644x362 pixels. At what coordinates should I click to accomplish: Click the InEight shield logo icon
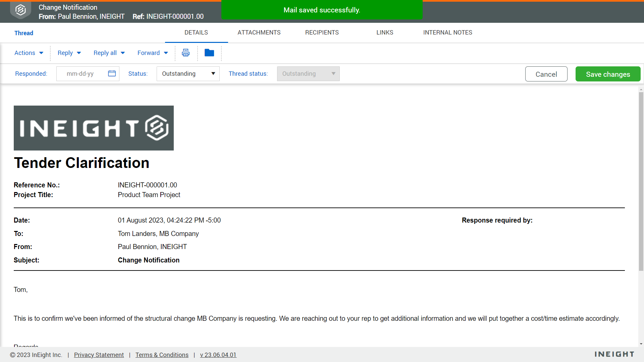pos(20,10)
